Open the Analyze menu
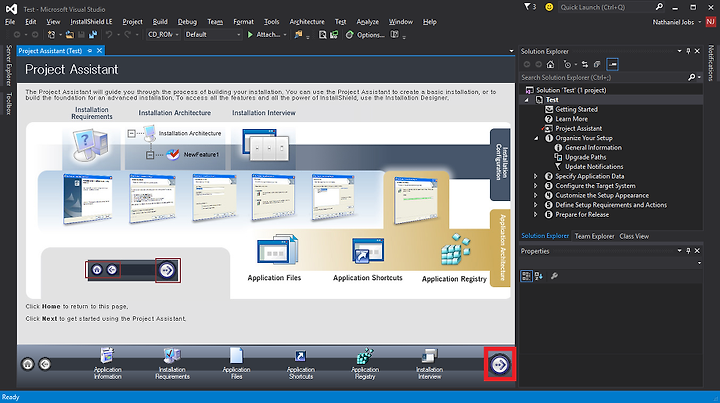Image resolution: width=720 pixels, height=403 pixels. point(368,22)
